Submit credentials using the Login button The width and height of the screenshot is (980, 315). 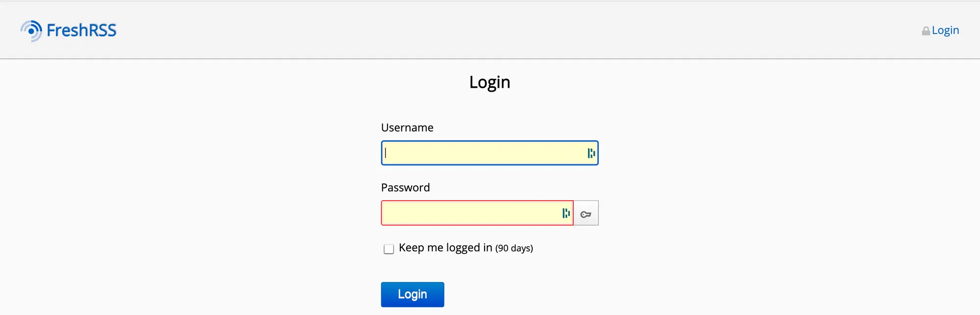[412, 294]
